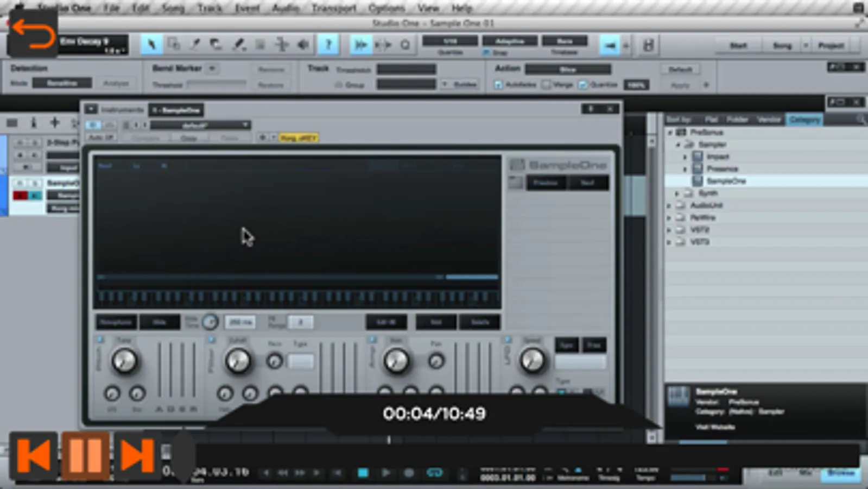Toggle the Track Group checkbox
The image size is (868, 489).
click(338, 85)
